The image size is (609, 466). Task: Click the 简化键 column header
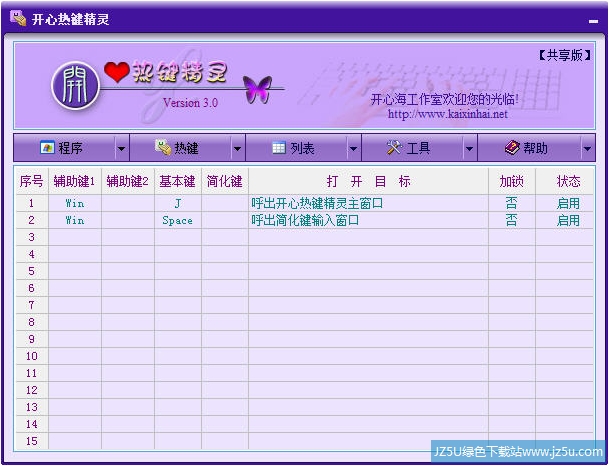pyautogui.click(x=224, y=181)
